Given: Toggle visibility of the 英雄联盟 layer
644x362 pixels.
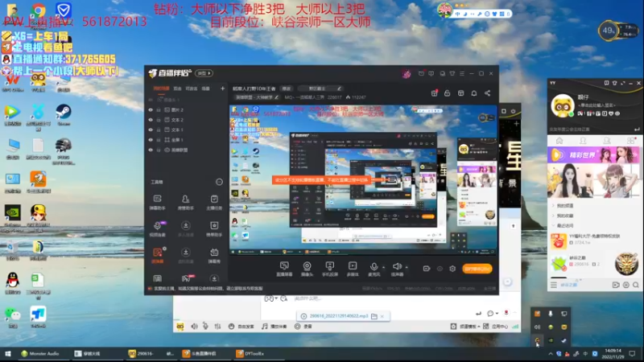Looking at the screenshot, I should click(x=151, y=150).
